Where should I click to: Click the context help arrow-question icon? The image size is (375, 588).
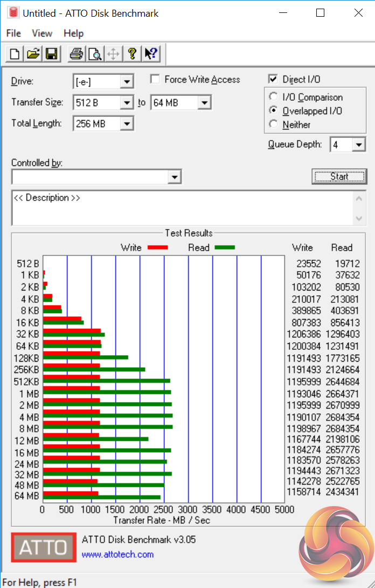(151, 54)
